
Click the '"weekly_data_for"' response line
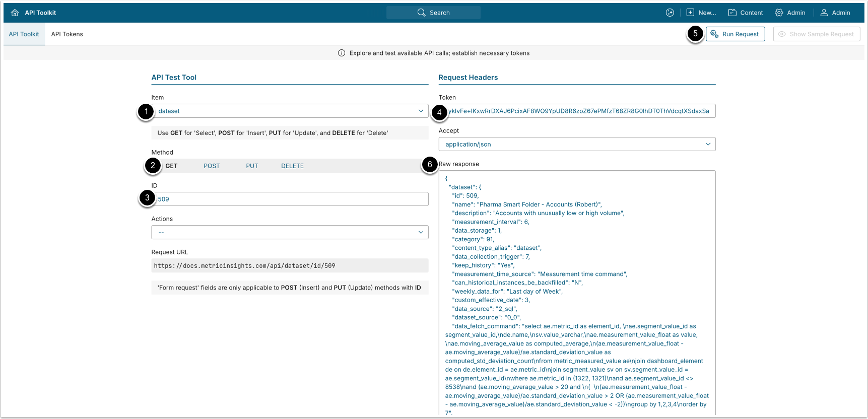pyautogui.click(x=507, y=292)
